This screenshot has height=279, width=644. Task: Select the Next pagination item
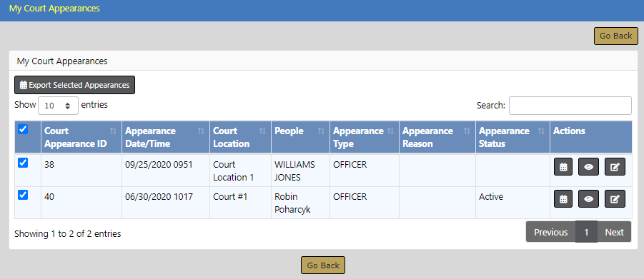(614, 232)
